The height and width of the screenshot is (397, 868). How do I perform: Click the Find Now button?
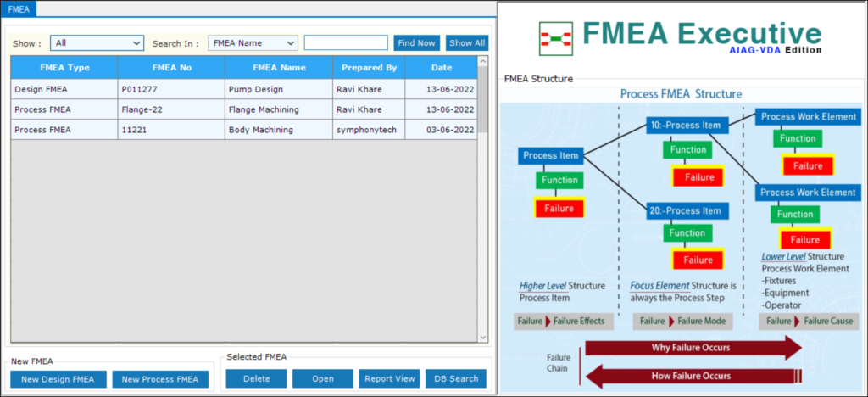[x=417, y=43]
